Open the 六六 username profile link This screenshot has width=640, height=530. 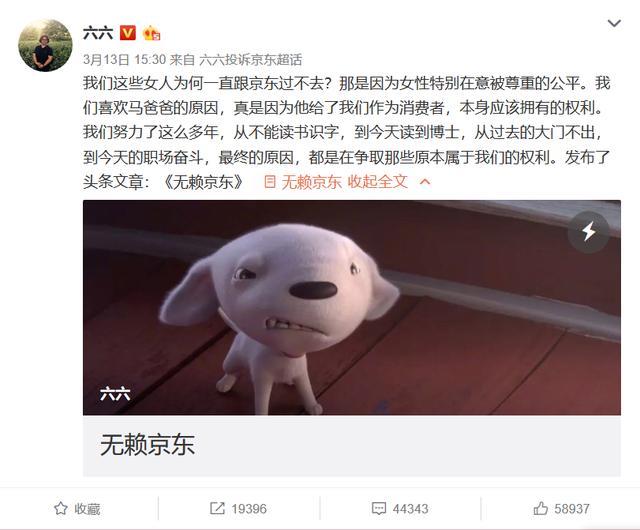pos(98,33)
